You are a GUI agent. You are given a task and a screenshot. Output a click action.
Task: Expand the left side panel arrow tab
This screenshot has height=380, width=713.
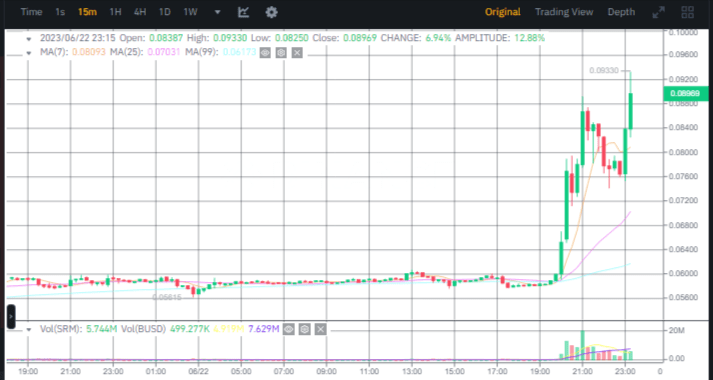(10, 317)
